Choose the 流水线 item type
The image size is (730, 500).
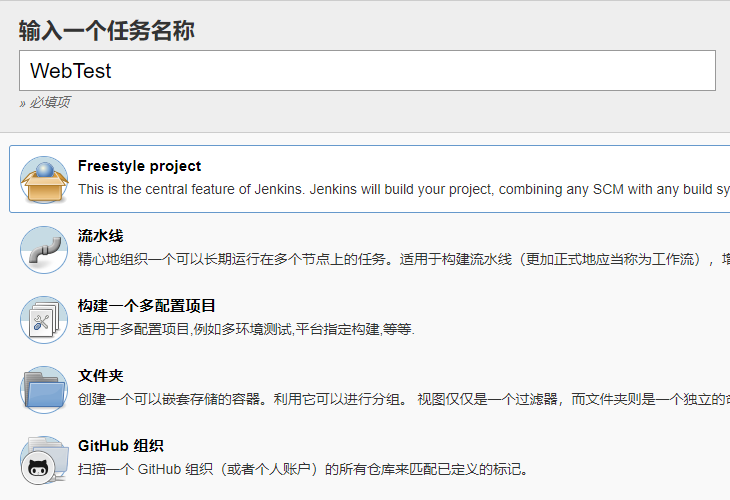click(101, 236)
